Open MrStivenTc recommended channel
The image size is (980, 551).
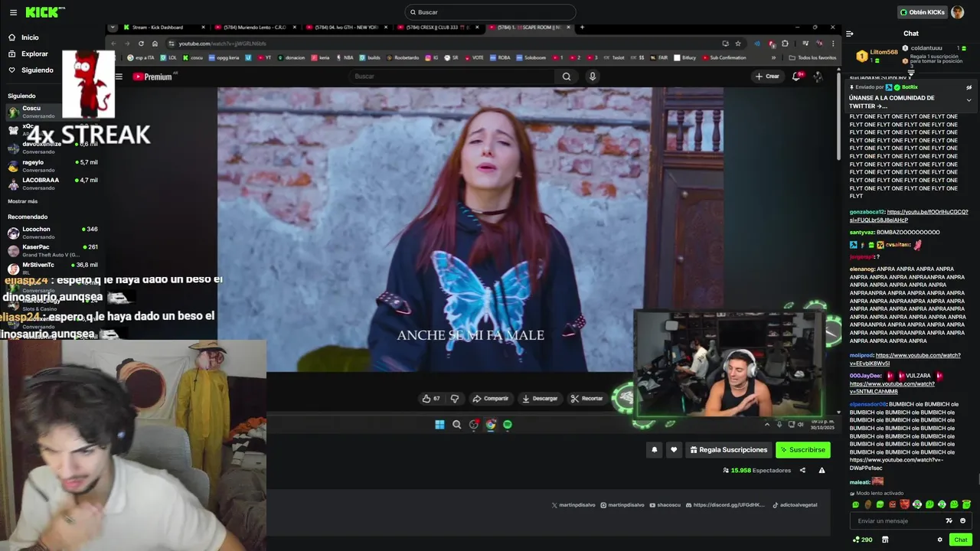(x=52, y=269)
